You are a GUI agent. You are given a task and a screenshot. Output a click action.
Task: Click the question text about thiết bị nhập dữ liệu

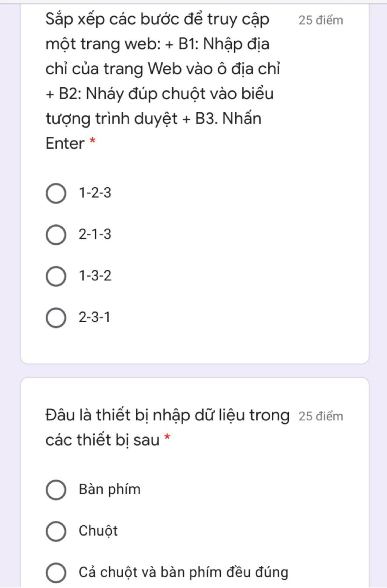point(167,427)
